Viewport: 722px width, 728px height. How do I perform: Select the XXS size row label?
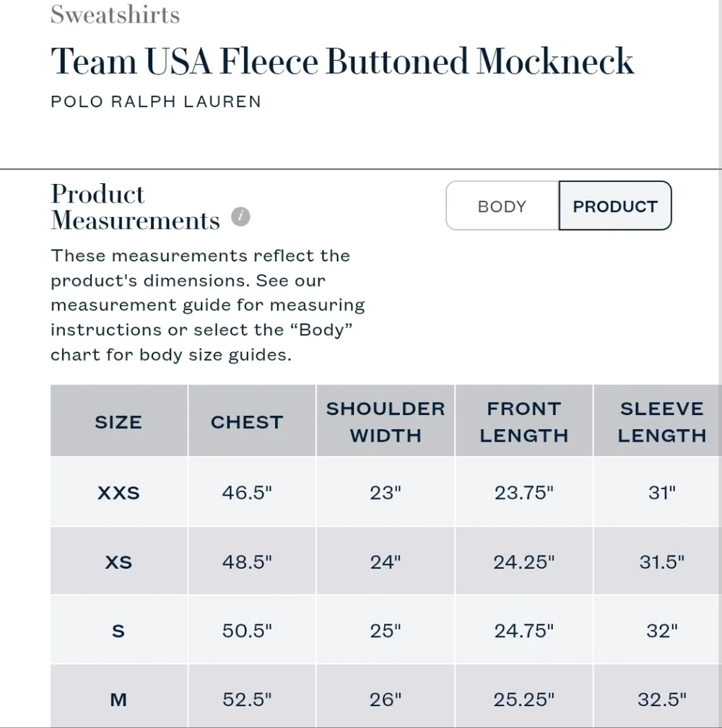click(118, 493)
